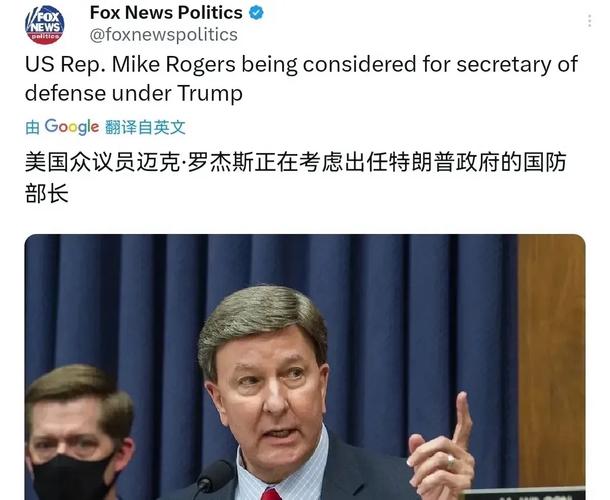Open the three-dot more options menu

(590, 21)
